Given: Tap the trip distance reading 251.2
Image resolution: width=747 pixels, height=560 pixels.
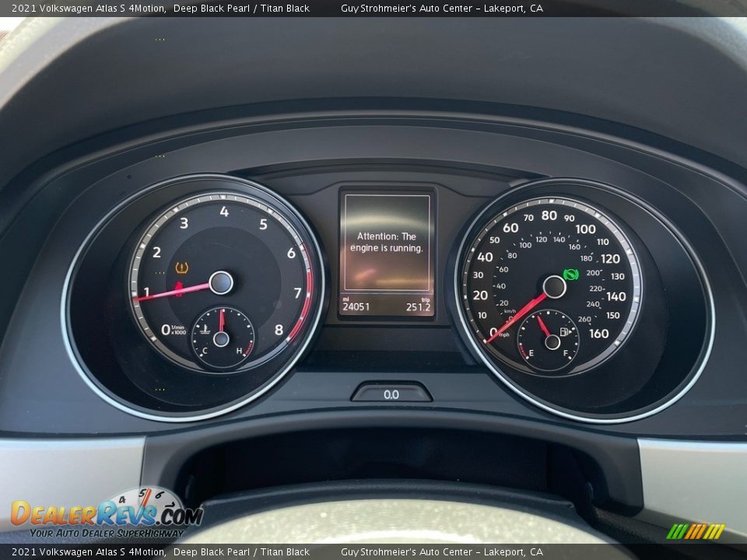Looking at the screenshot, I should point(418,307).
